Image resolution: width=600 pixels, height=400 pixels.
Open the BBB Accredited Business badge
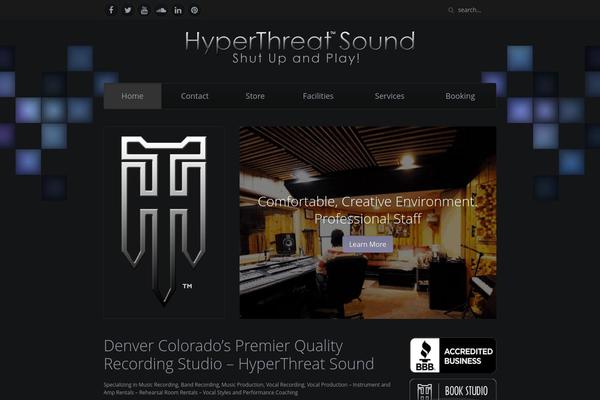(x=453, y=355)
